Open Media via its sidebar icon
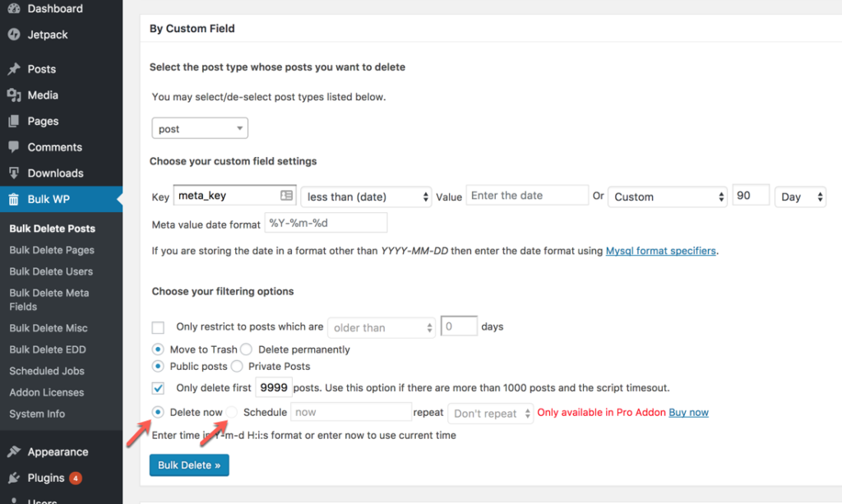Image resolution: width=842 pixels, height=504 pixels. pos(12,95)
